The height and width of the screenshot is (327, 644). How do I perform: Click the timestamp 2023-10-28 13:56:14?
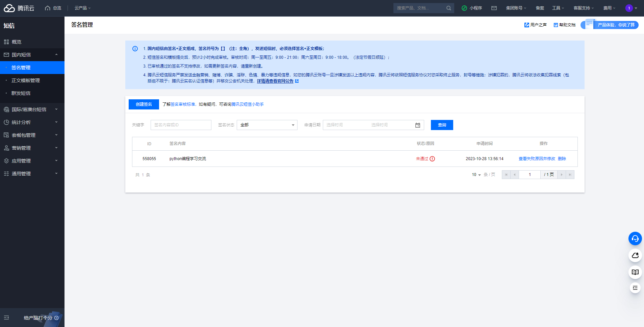click(485, 159)
